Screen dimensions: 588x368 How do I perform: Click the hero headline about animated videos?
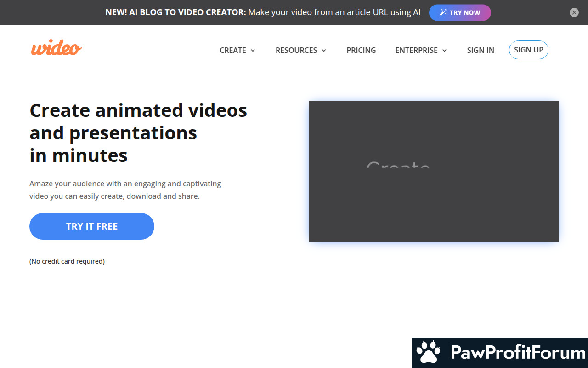(138, 133)
